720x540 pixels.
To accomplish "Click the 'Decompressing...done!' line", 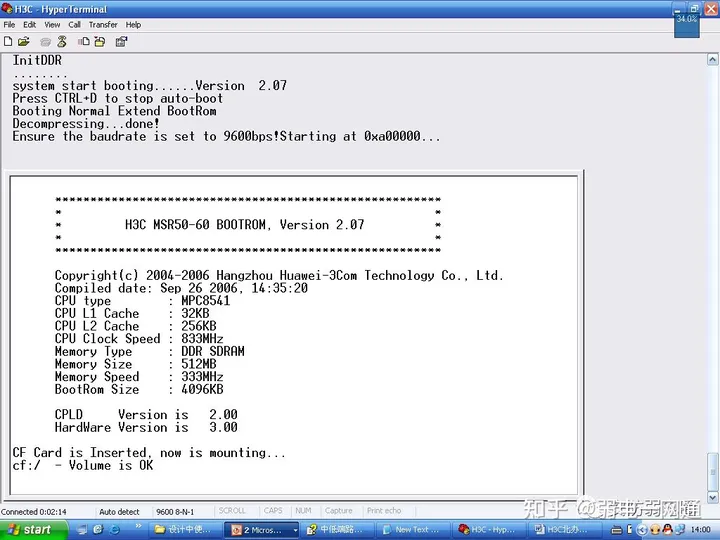I will click(86, 124).
